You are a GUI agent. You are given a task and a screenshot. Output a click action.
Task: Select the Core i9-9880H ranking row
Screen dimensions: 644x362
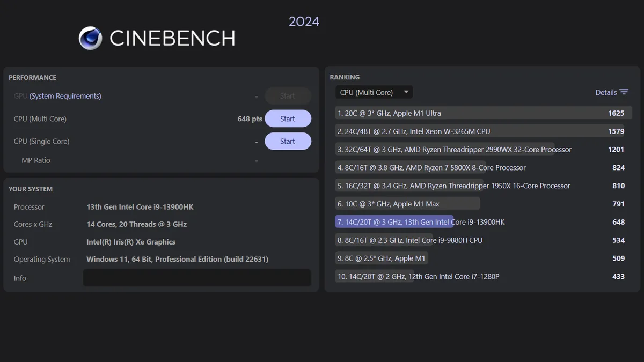410,240
